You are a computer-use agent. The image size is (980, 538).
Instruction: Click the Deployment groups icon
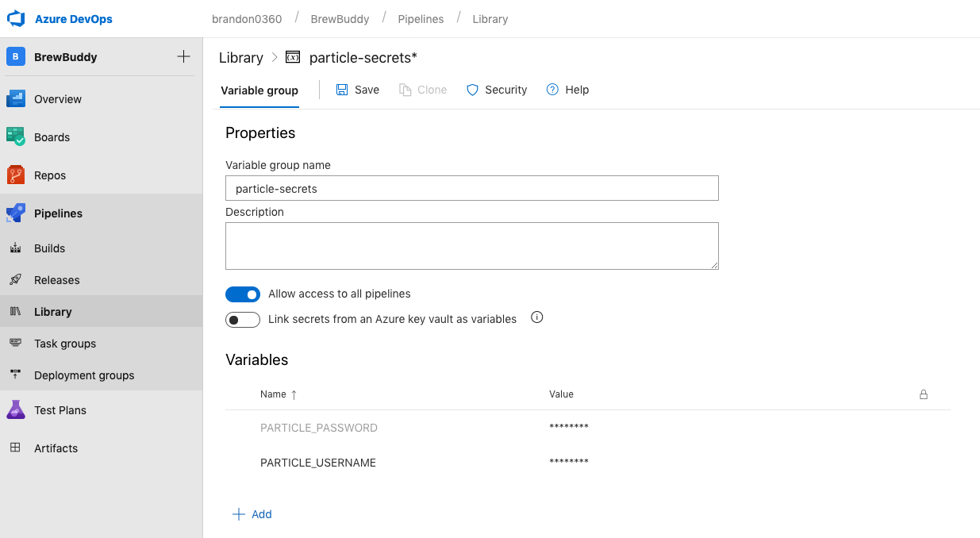(15, 375)
